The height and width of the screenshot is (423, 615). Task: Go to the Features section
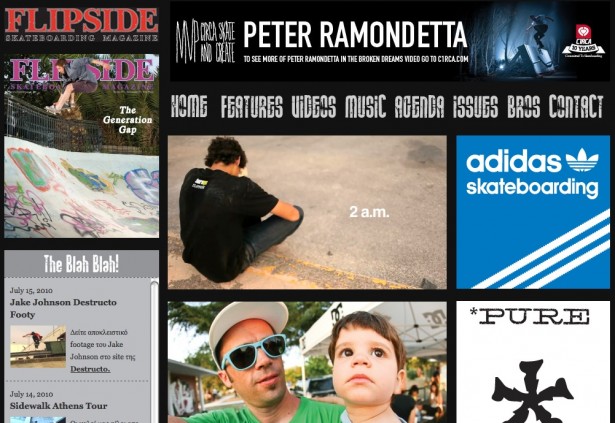tap(251, 106)
